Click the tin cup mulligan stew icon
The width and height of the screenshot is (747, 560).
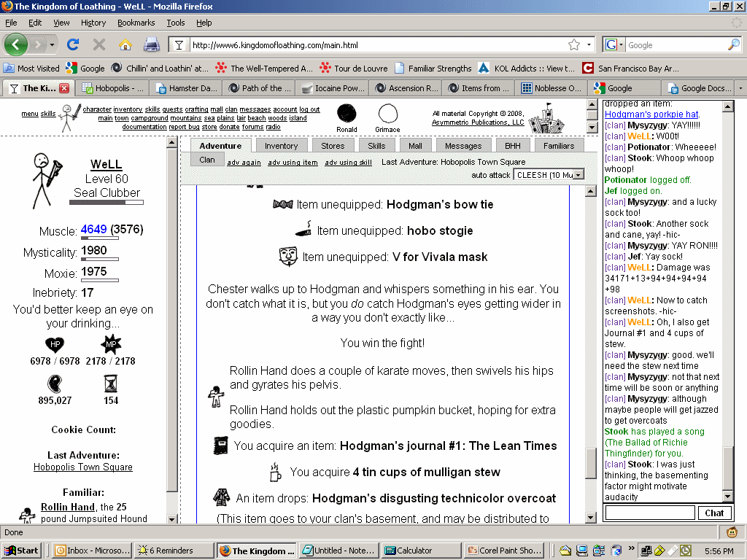click(276, 472)
